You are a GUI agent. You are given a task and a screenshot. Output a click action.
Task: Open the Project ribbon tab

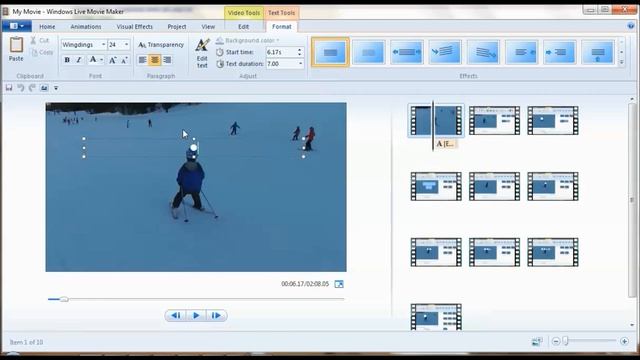click(177, 27)
